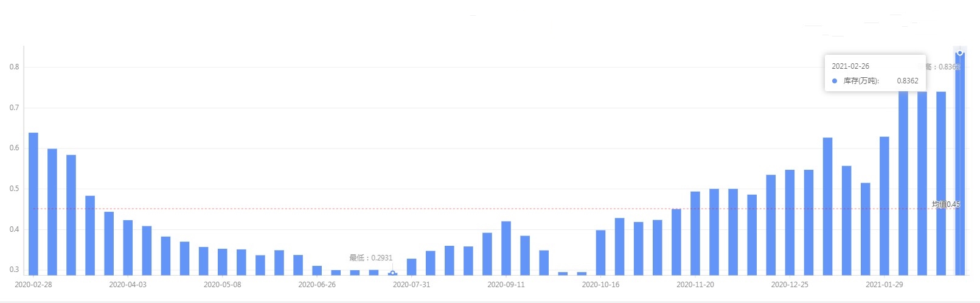Click the highest-value marker circle atop the last bar
Viewport: 980px width, 303px height.
960,53
